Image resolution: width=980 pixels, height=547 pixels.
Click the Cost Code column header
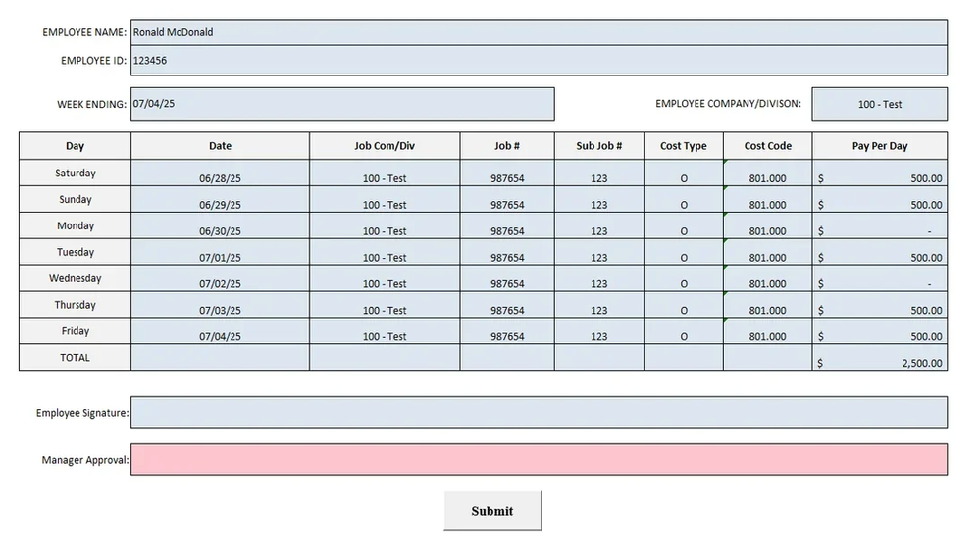point(767,145)
